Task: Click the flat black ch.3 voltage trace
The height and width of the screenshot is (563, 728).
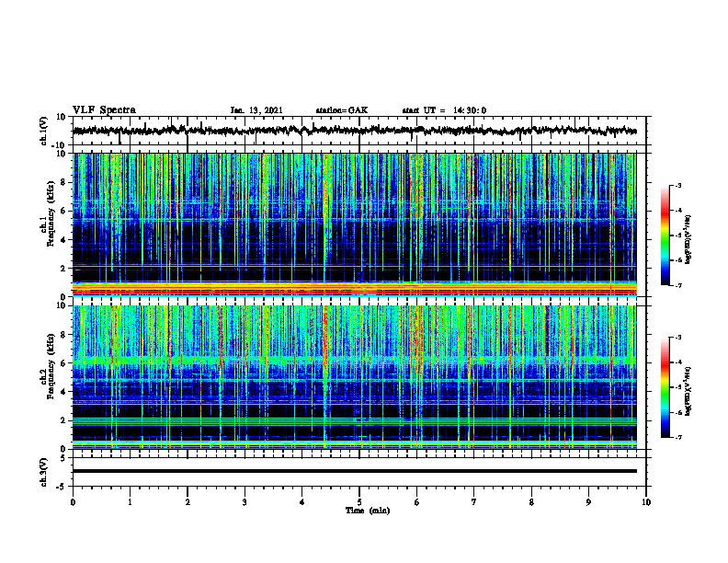Action: tap(354, 471)
